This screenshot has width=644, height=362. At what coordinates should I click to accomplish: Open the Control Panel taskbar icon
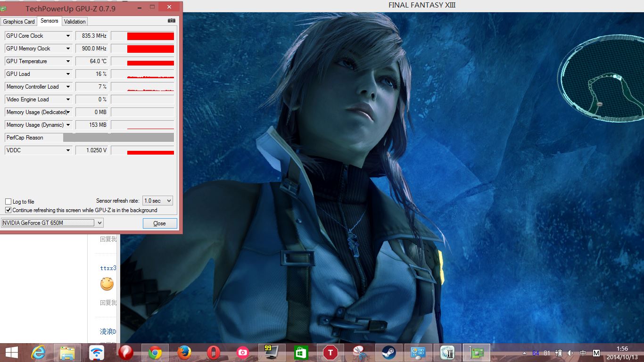tap(418, 353)
